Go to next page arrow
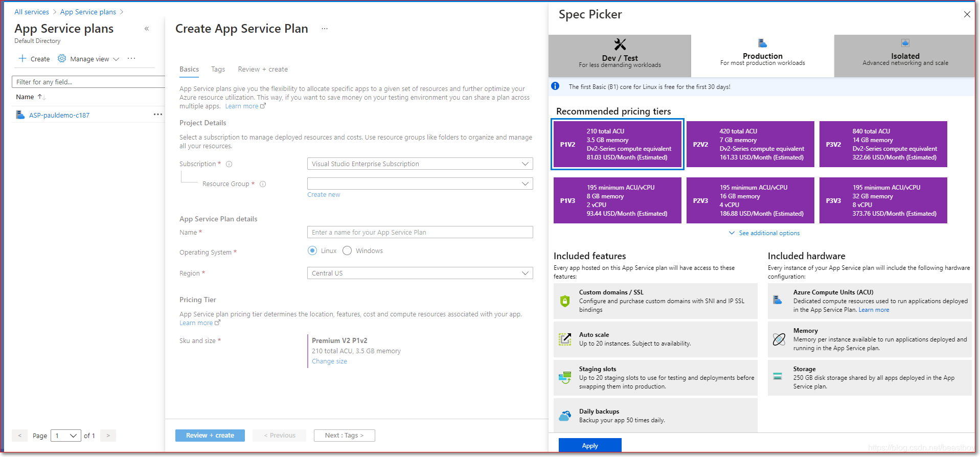The width and height of the screenshot is (980, 457). pyautogui.click(x=108, y=436)
